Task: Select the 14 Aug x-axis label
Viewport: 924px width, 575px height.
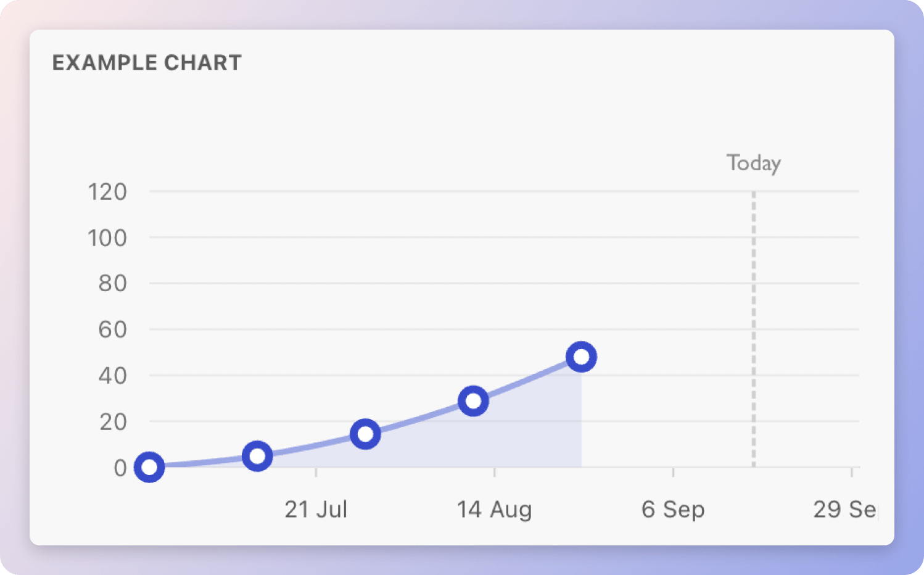Action: click(494, 510)
